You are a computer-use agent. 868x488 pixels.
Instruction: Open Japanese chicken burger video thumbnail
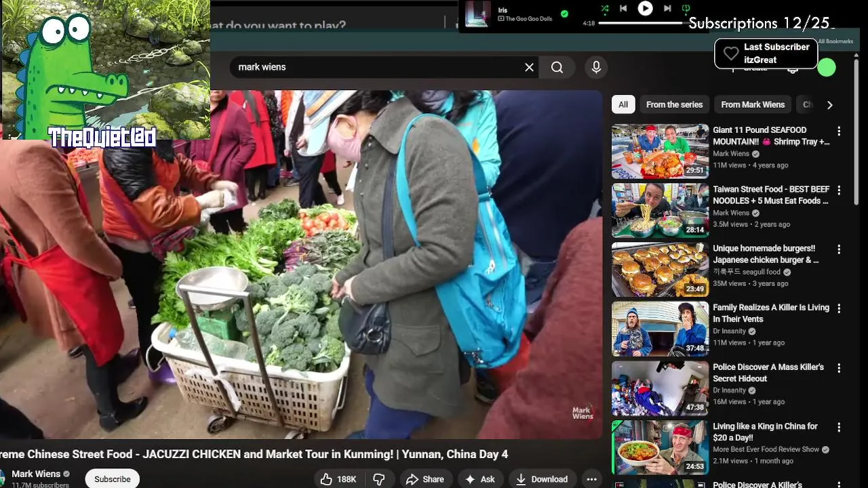coord(660,270)
